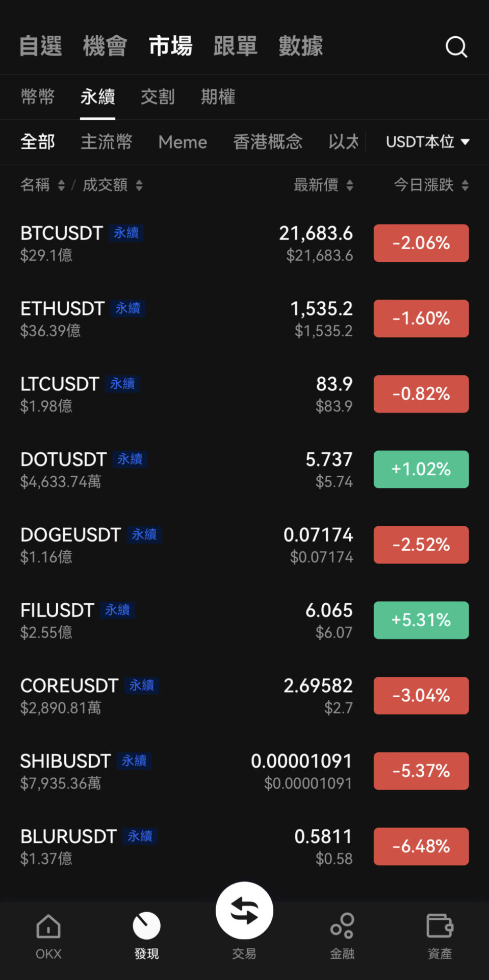Viewport: 489px width, 980px height.
Task: Select the 主流幣 category filter
Action: point(107,142)
